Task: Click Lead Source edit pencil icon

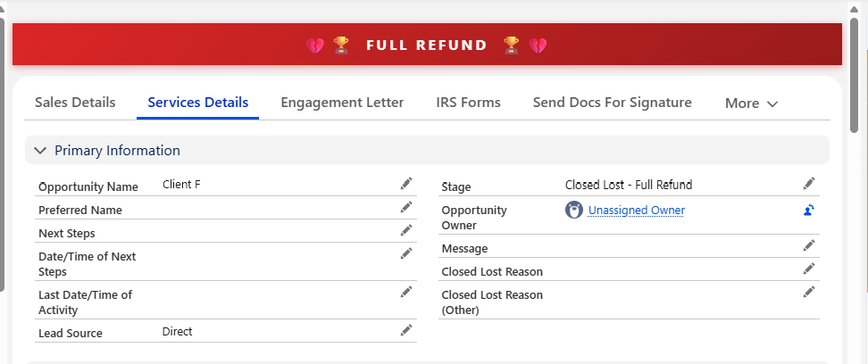Action: click(406, 330)
